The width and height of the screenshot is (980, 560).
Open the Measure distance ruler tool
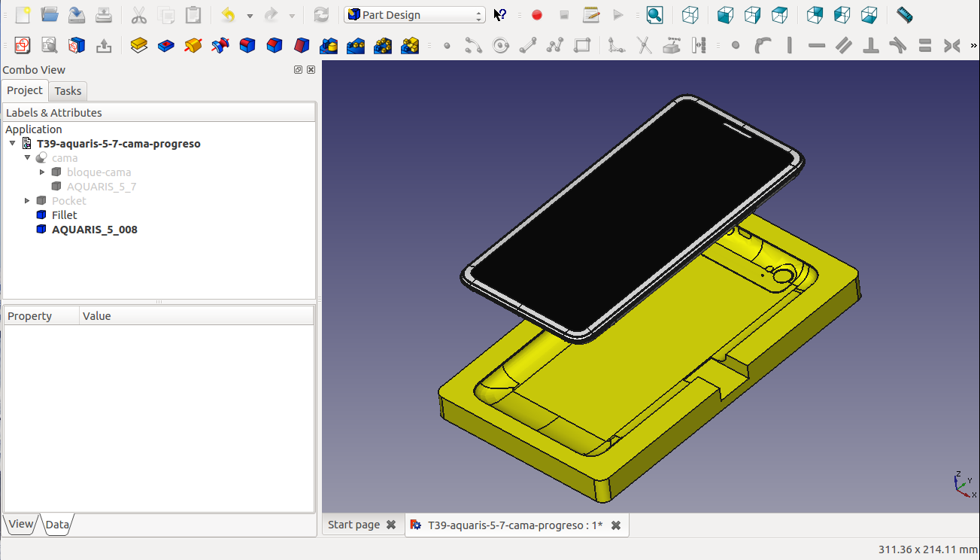coord(904,15)
